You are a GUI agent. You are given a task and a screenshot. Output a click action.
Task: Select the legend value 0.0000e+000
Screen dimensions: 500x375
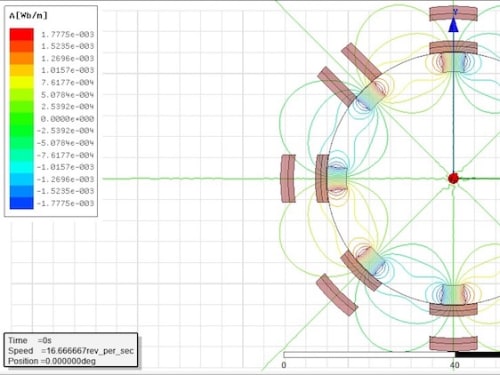pos(67,119)
